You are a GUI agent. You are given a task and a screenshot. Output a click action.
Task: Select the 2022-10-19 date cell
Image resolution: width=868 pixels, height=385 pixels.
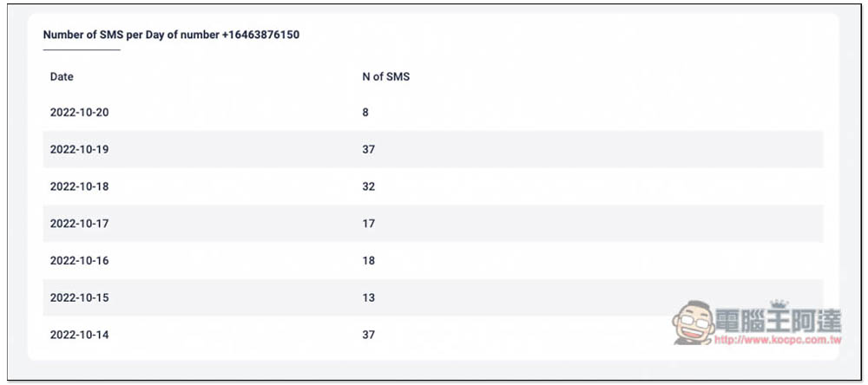pos(79,150)
